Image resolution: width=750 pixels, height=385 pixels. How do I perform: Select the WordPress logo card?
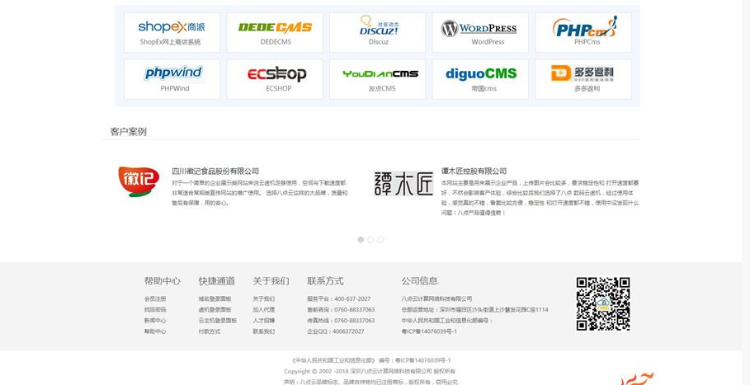480,33
